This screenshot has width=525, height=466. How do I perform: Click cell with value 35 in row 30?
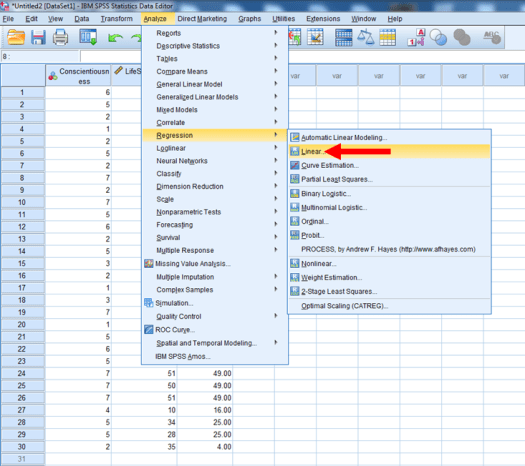[x=144, y=447]
